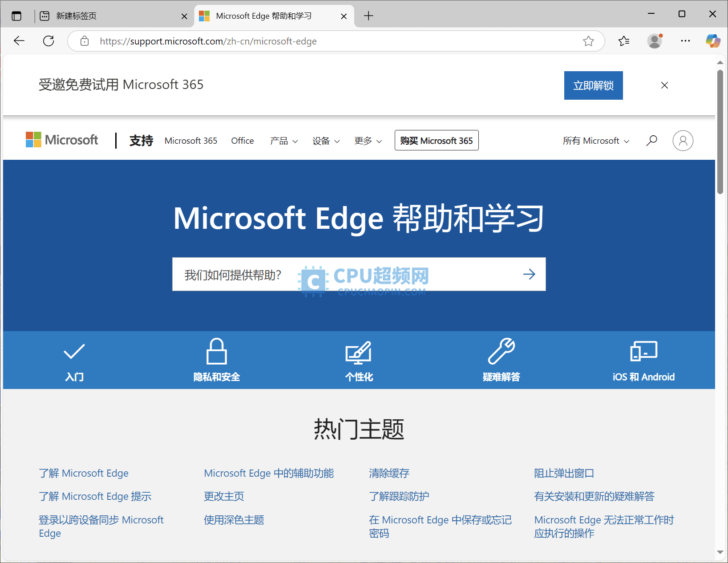Expand the 产品 dropdown
The height and width of the screenshot is (563, 728).
[283, 141]
